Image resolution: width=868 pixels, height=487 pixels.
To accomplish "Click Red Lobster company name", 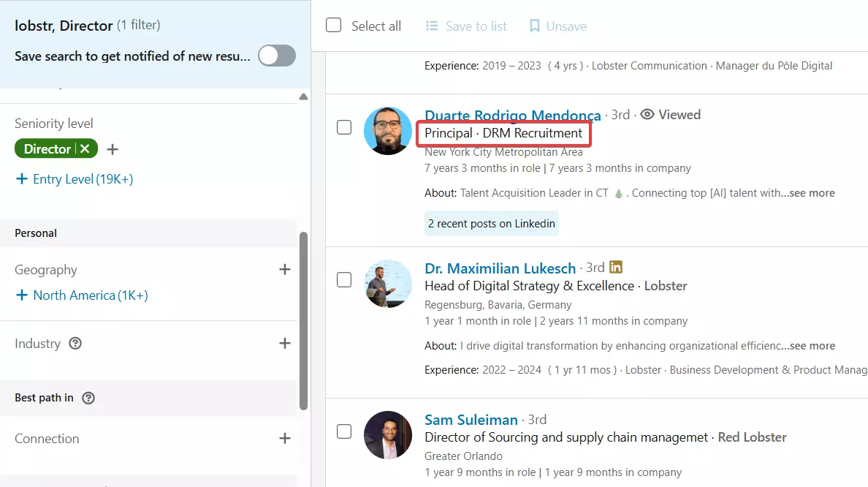I will click(x=753, y=437).
